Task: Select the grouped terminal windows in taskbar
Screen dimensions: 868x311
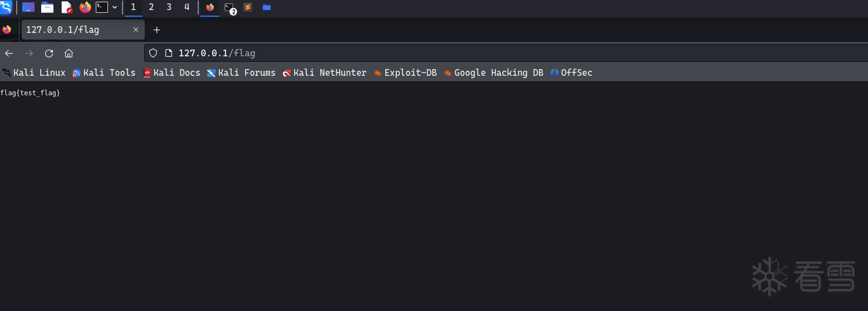Action: tap(229, 7)
